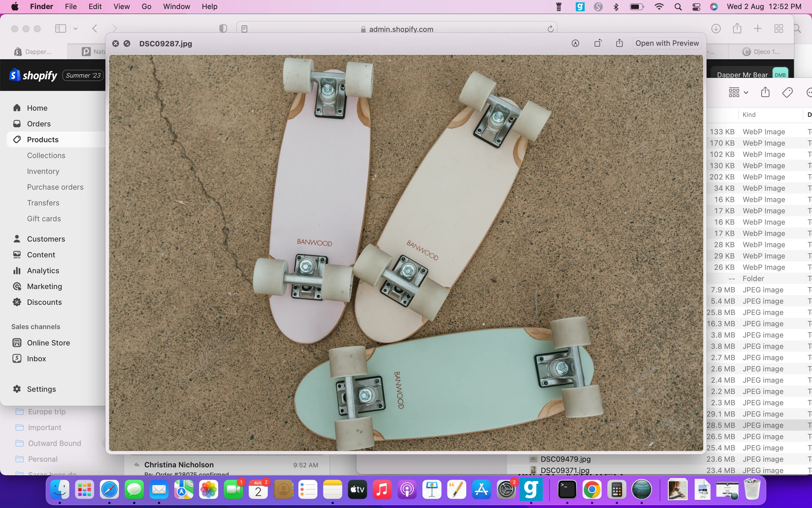Open the File menu

click(x=71, y=7)
